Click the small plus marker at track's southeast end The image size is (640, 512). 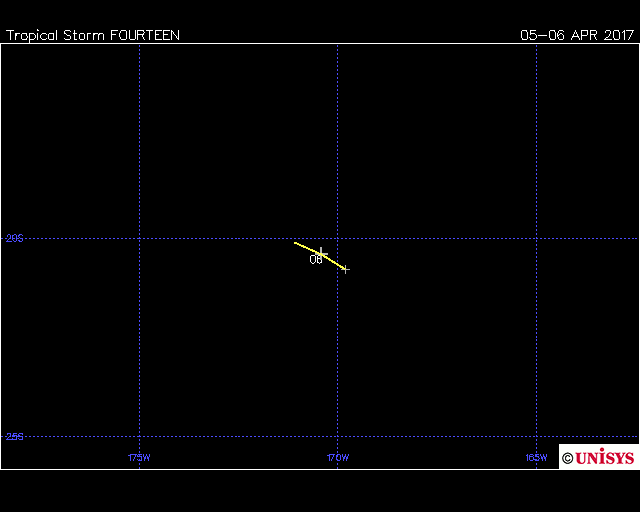click(x=346, y=269)
